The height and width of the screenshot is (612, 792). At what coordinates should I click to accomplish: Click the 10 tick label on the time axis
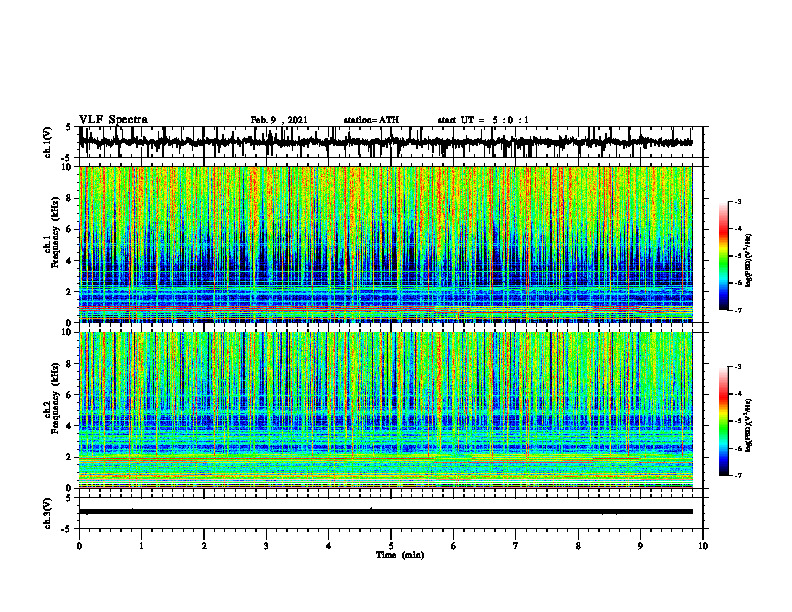point(703,546)
